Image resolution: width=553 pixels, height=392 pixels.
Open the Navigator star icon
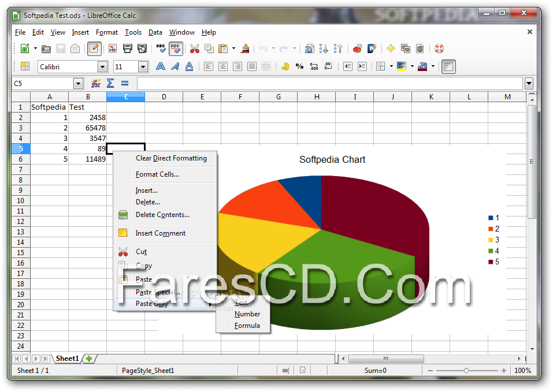pyautogui.click(x=391, y=48)
